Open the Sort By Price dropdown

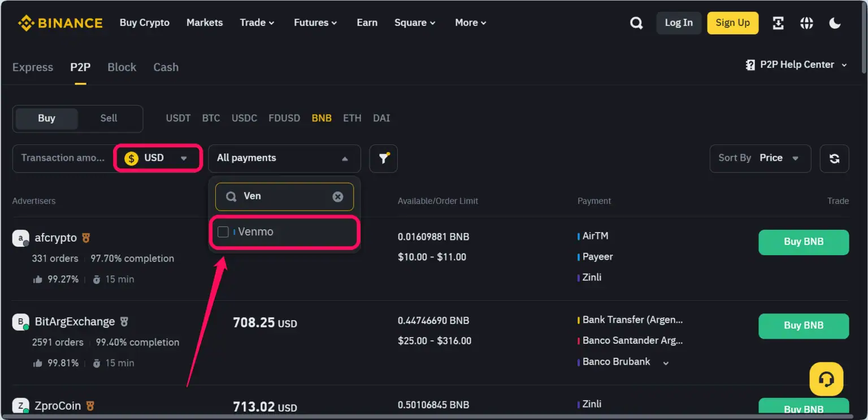click(760, 158)
